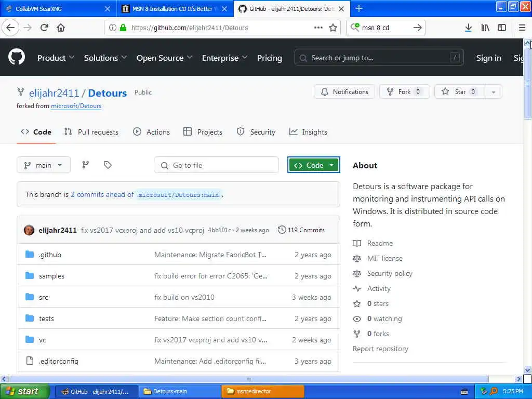Expand the Solutions menu

click(x=105, y=58)
